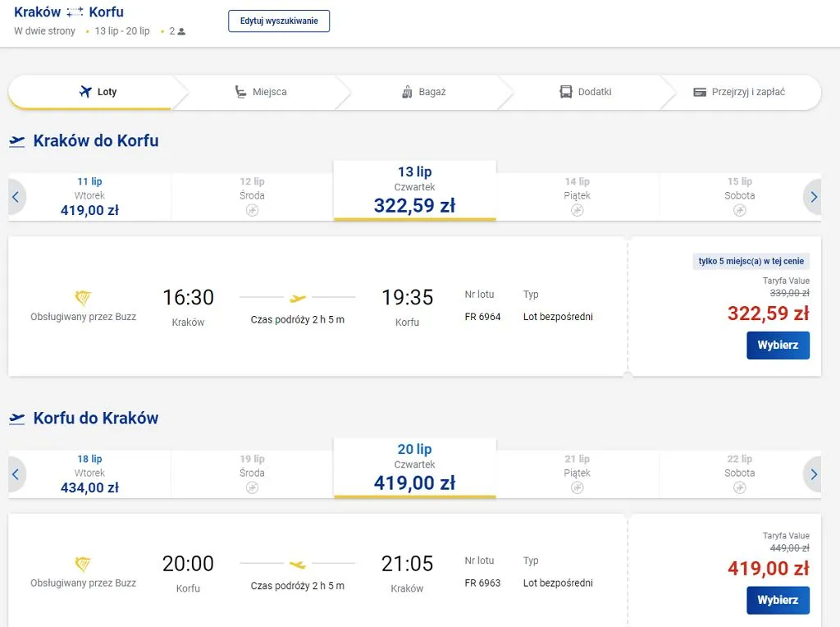Show later return dates with the right arrow
The width and height of the screenshot is (840, 627).
pyautogui.click(x=813, y=474)
